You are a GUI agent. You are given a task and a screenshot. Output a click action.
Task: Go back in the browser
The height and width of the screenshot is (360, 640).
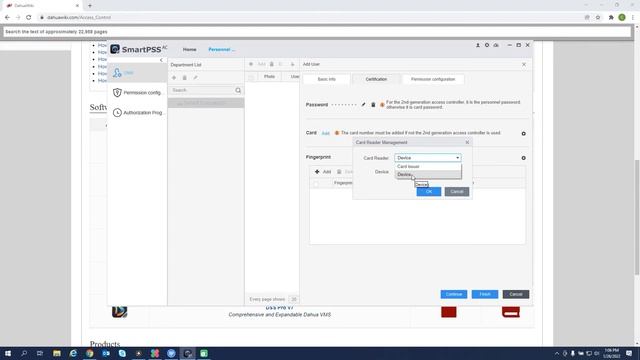point(7,18)
